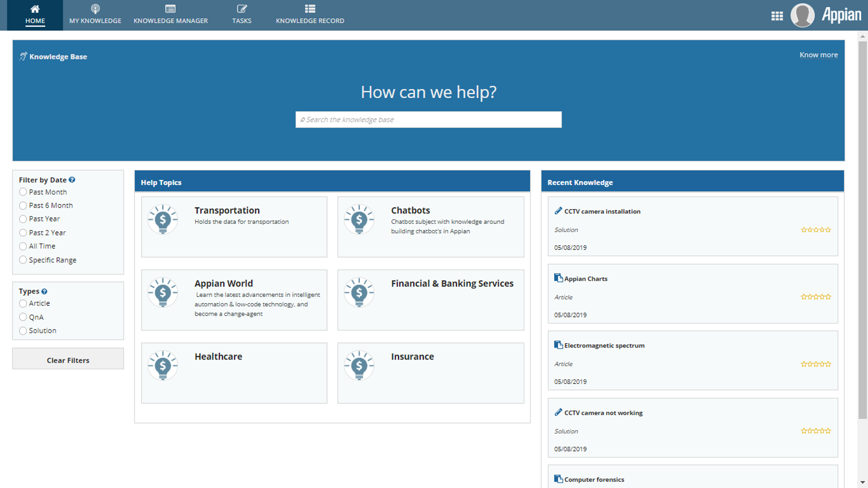Switch to the Tasks tab
This screenshot has width=868, height=488.
click(x=242, y=15)
